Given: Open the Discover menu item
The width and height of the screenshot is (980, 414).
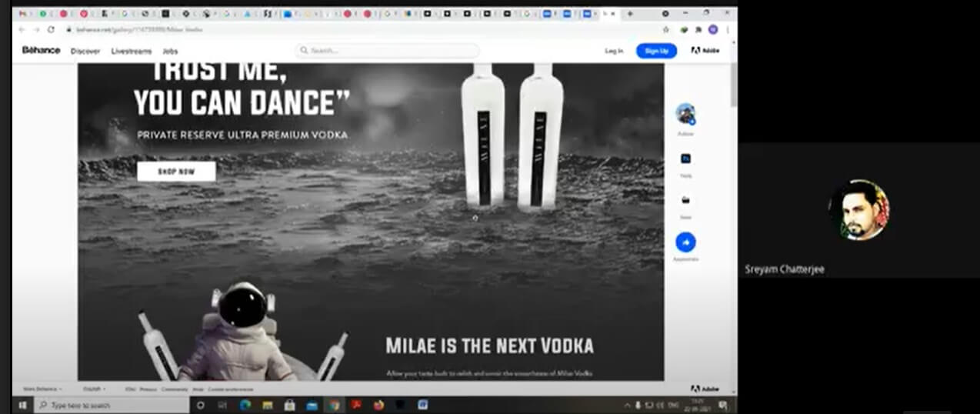Looking at the screenshot, I should click(85, 52).
